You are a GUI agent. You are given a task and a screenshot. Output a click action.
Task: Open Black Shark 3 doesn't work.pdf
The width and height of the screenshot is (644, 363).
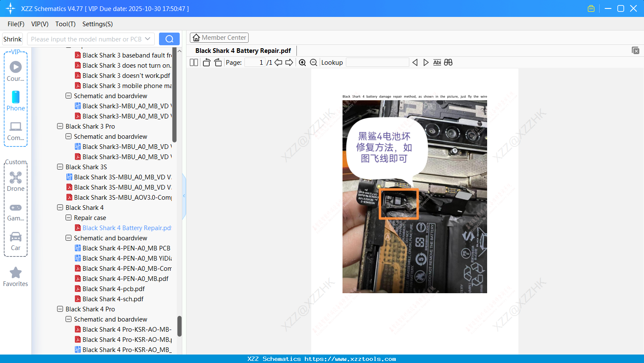coord(122,76)
